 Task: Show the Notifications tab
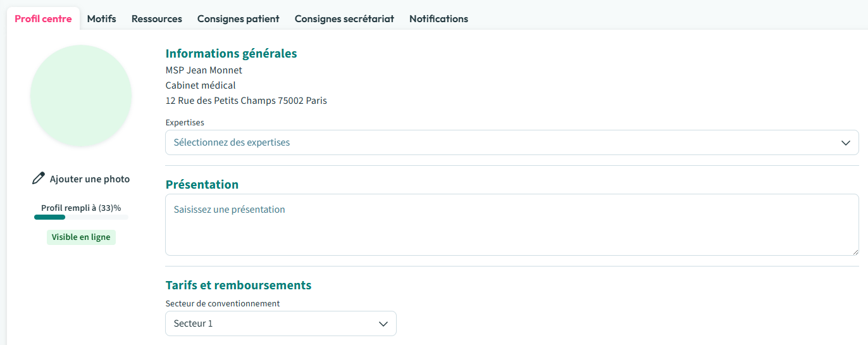tap(438, 19)
